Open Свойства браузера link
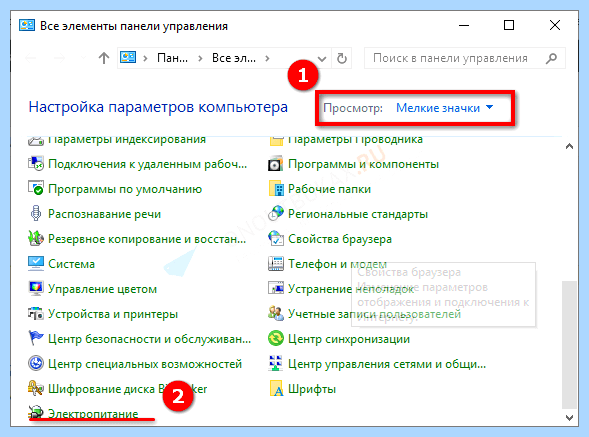589x437 pixels. pos(340,239)
